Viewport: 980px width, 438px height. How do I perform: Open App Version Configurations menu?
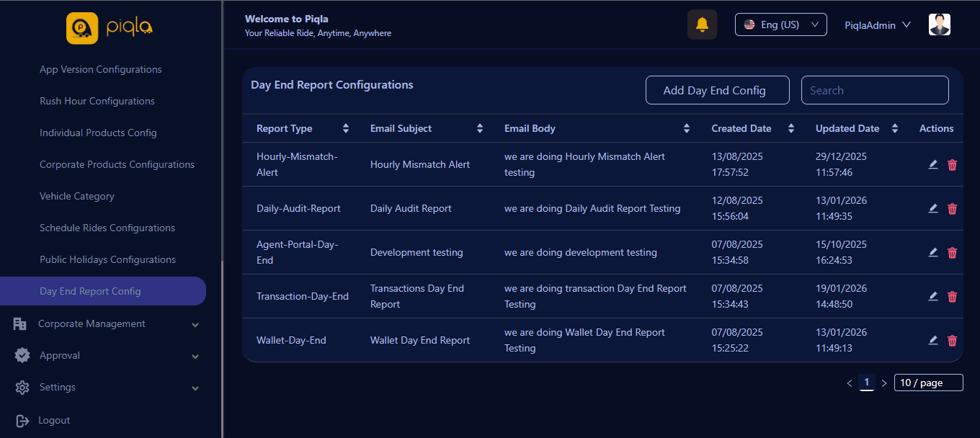coord(101,69)
